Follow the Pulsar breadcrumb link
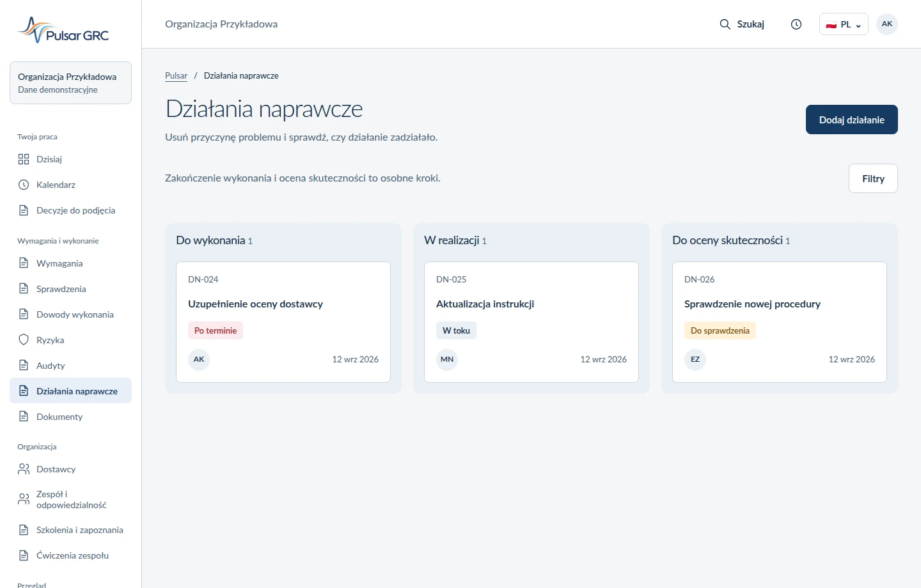 [176, 75]
